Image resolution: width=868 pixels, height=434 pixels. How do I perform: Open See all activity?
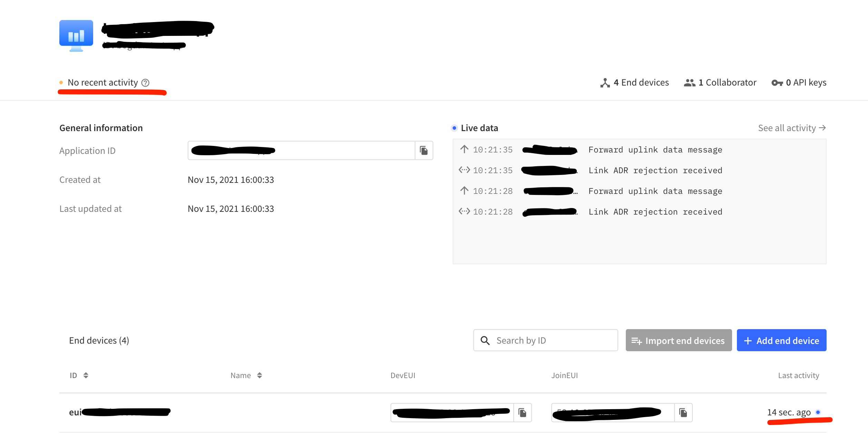click(792, 128)
